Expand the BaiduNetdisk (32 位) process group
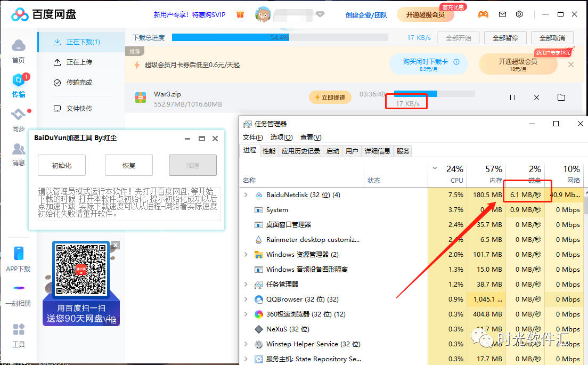The height and width of the screenshot is (365, 588). 246,194
